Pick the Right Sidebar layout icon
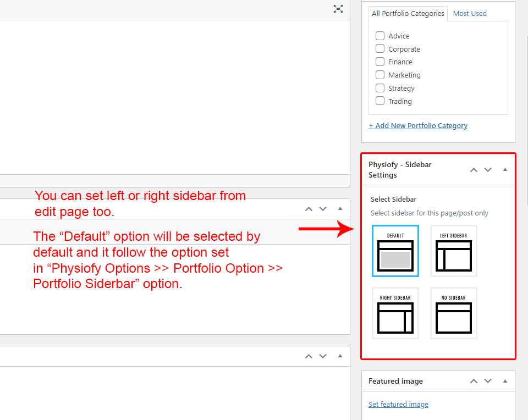The image size is (528, 420). click(x=395, y=313)
